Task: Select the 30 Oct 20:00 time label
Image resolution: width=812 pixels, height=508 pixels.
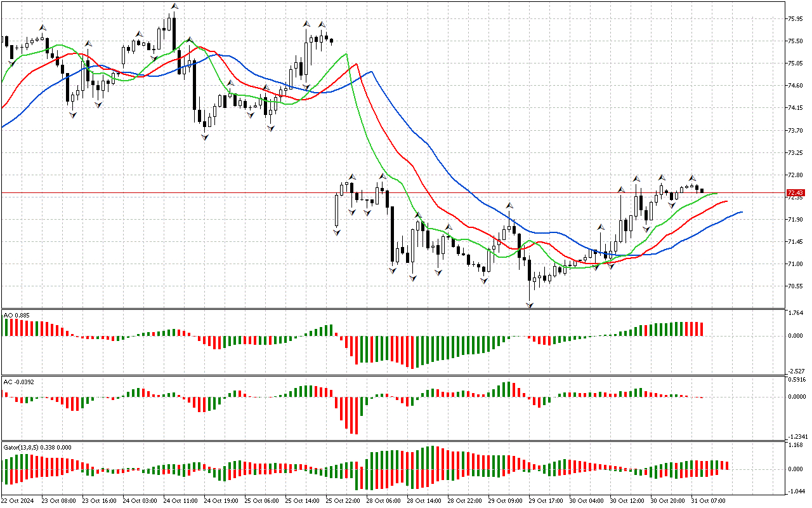Action: click(667, 501)
